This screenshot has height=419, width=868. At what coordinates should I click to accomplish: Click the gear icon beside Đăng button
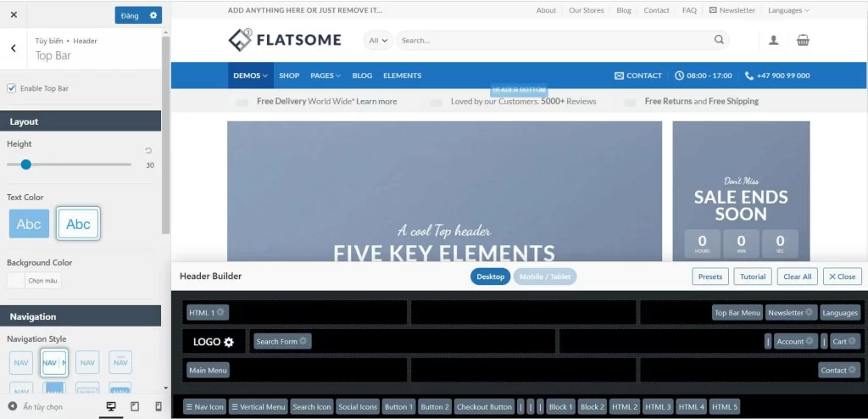(x=153, y=15)
